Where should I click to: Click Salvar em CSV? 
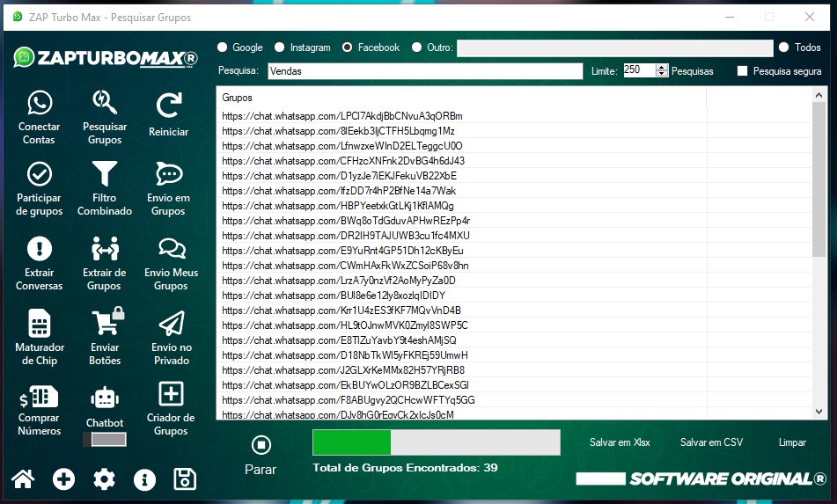click(711, 442)
